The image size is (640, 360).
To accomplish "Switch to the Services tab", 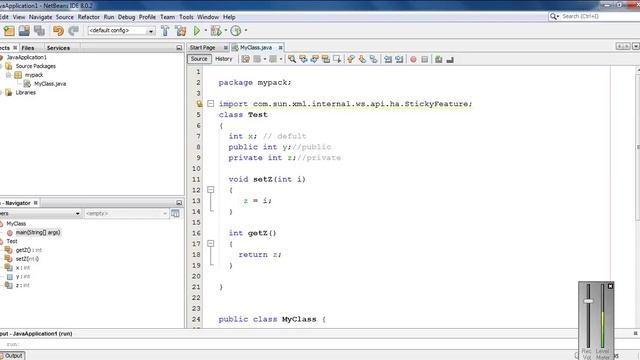I will point(58,48).
